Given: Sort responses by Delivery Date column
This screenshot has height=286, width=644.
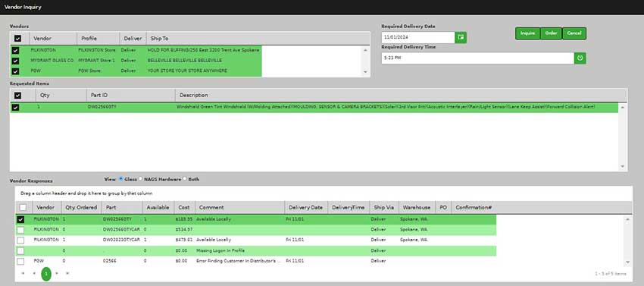Looking at the screenshot, I should pyautogui.click(x=306, y=207).
